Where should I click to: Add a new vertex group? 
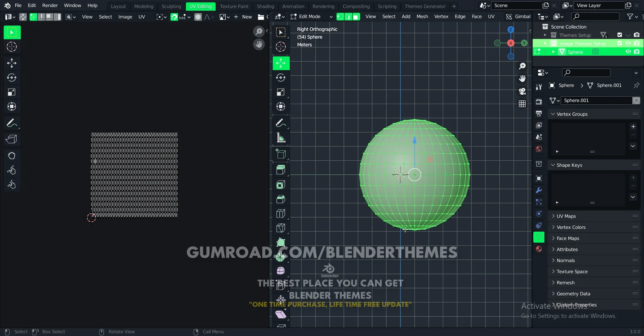pos(633,127)
